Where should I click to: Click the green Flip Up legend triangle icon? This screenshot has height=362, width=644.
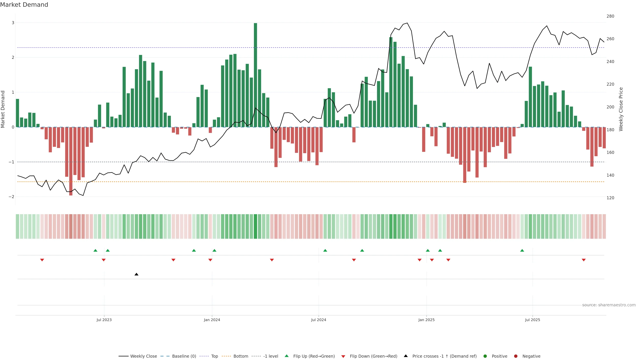pyautogui.click(x=286, y=356)
